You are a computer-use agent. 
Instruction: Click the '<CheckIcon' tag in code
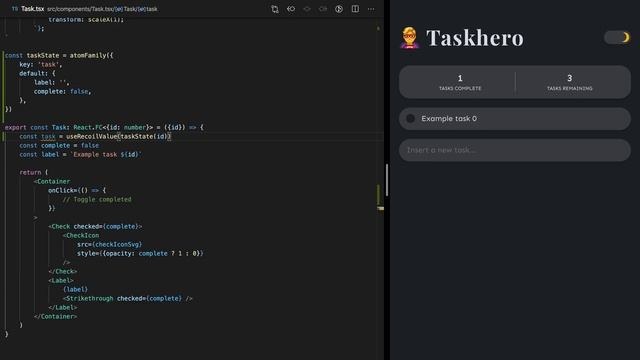[x=81, y=235]
